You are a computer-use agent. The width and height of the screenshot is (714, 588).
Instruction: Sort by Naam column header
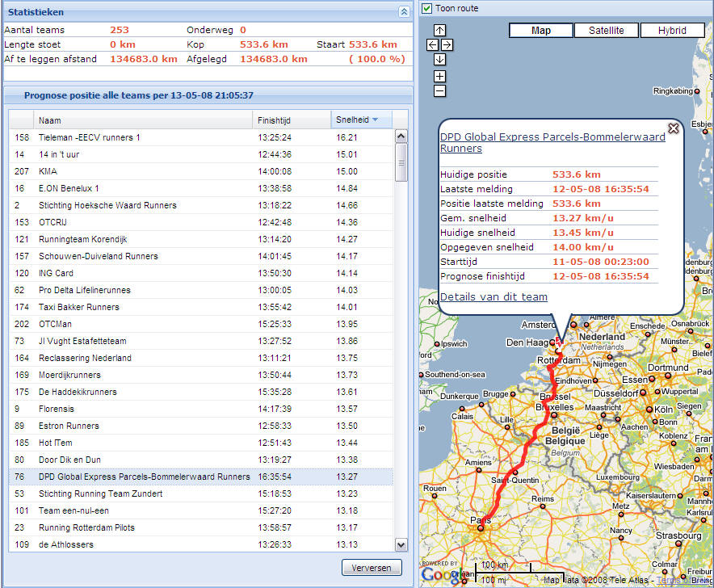point(142,120)
